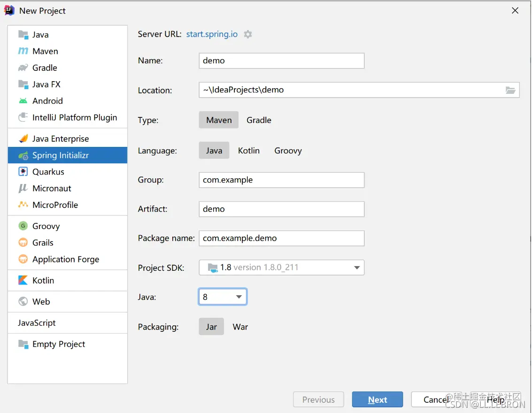
Task: Set language to Groovy
Action: (288, 151)
